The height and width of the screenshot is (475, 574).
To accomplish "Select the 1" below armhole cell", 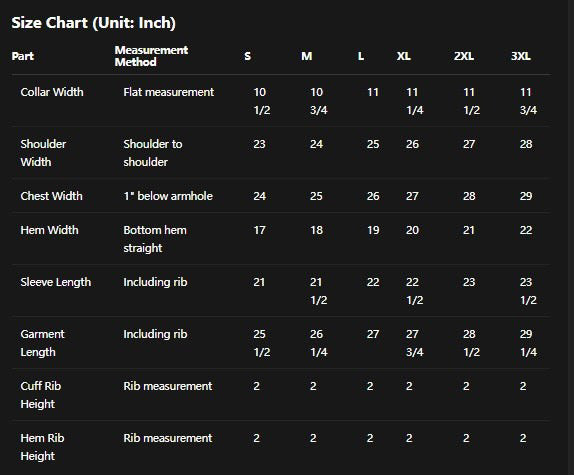I will tap(168, 196).
